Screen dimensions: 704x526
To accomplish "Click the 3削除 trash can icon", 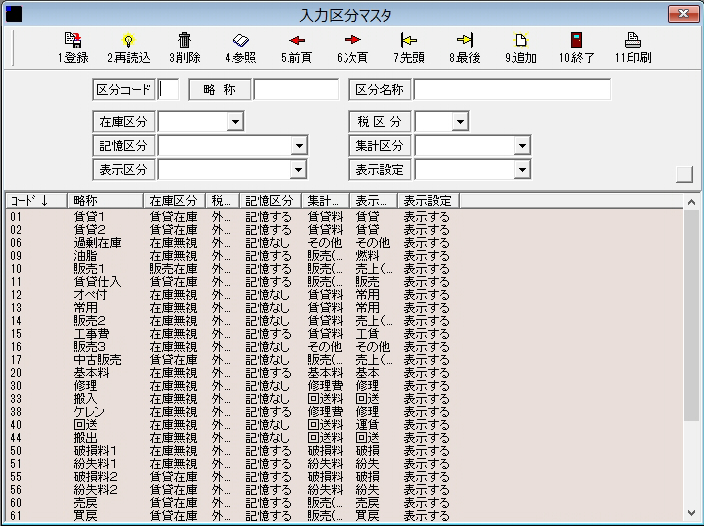I will pyautogui.click(x=184, y=41).
